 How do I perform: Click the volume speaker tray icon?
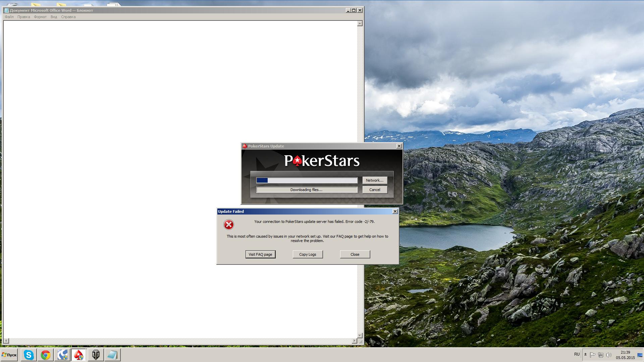point(609,355)
